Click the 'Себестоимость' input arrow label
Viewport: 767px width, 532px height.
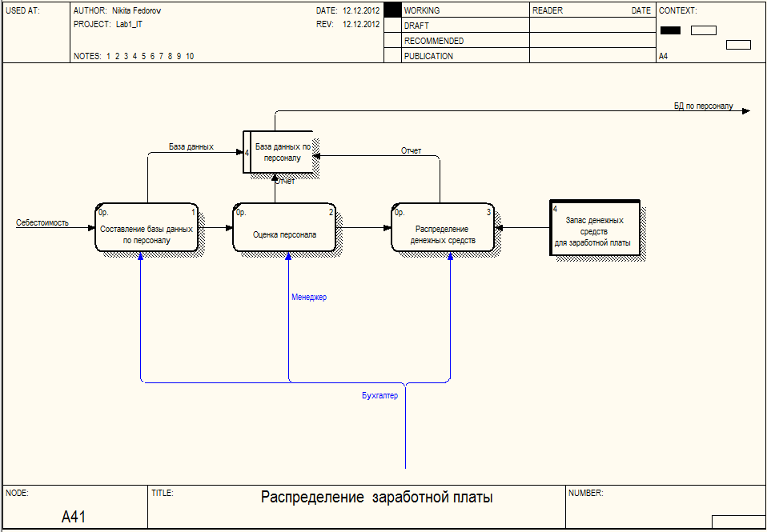(x=42, y=223)
